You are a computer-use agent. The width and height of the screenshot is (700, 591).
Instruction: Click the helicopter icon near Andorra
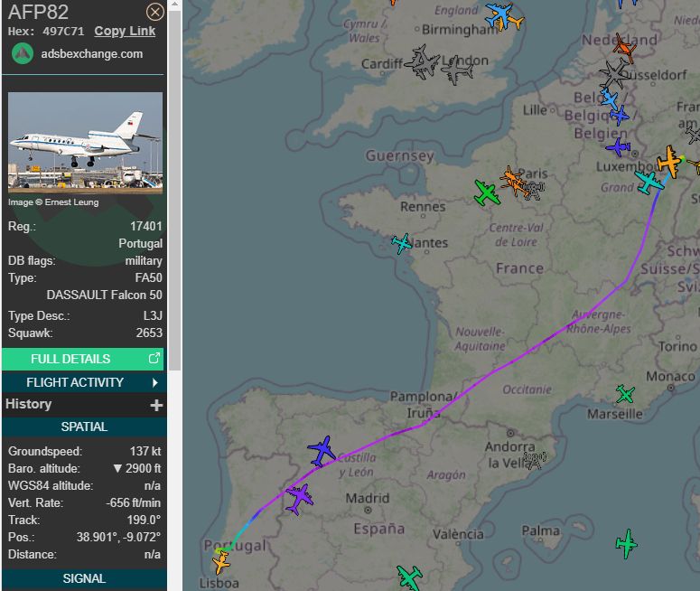pyautogui.click(x=535, y=461)
